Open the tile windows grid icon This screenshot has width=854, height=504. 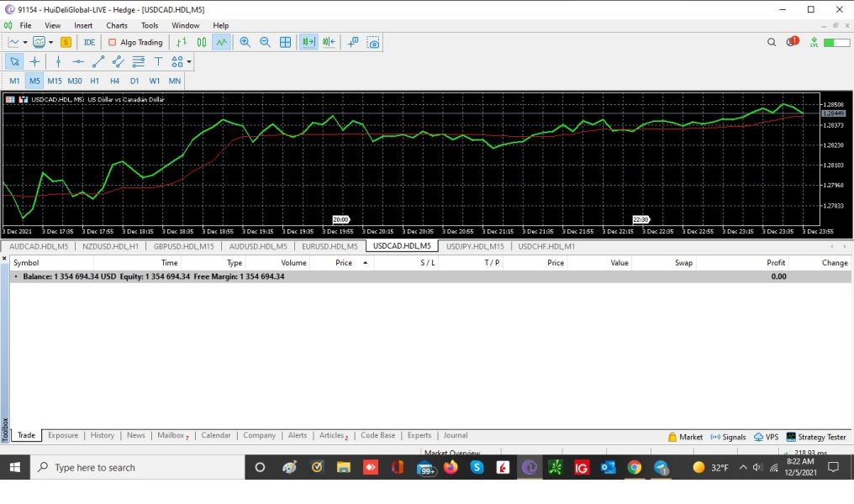286,42
